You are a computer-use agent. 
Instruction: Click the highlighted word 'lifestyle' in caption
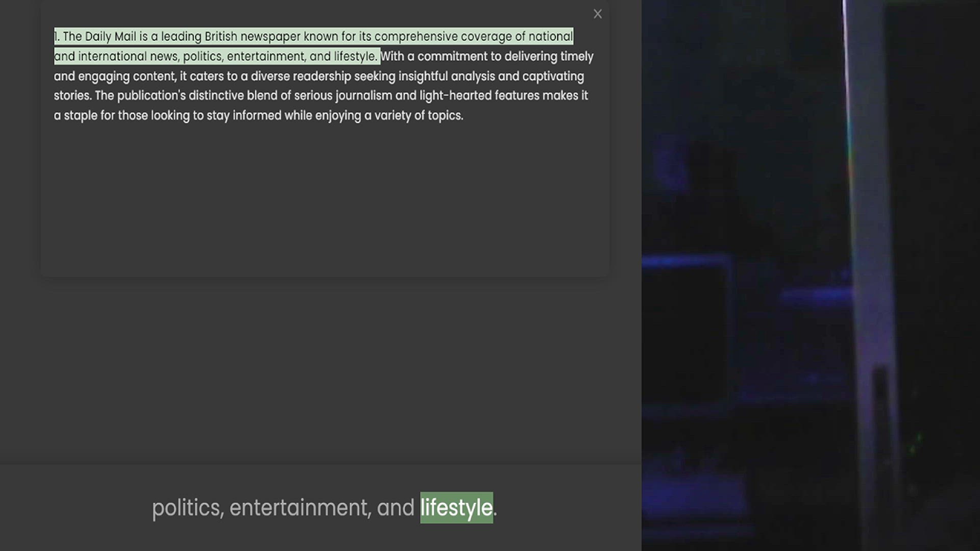[x=456, y=508]
